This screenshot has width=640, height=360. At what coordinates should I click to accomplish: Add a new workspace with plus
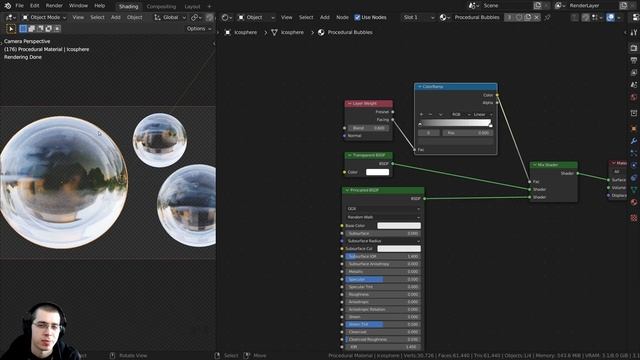click(209, 7)
